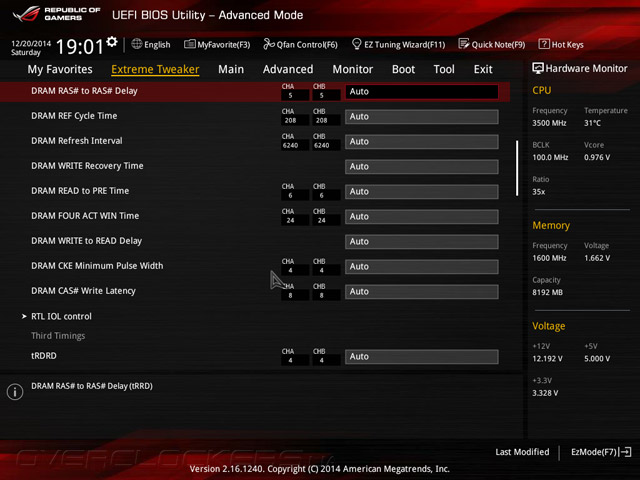Open time settings gear icon
The width and height of the screenshot is (640, 480).
tap(111, 42)
